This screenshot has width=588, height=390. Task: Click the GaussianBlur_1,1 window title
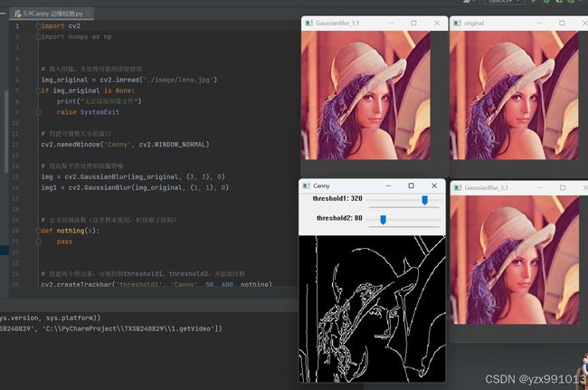337,24
